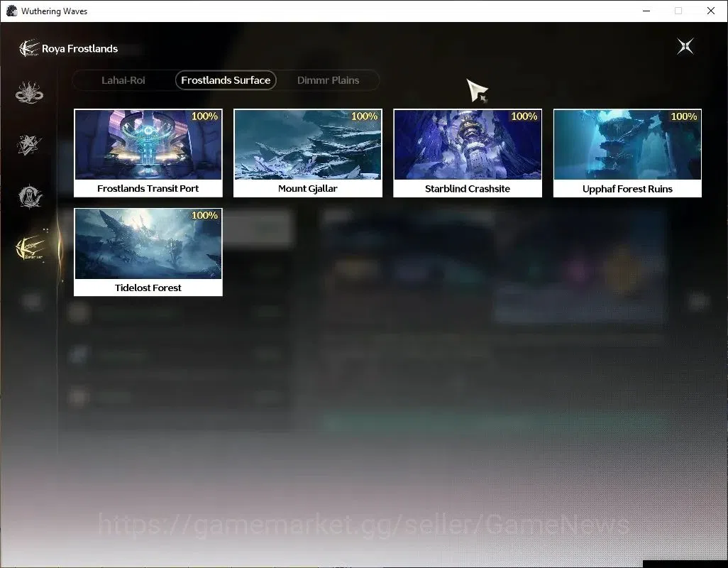
Task: Click the 100% progress on Tidelost Forest
Action: tap(205, 215)
